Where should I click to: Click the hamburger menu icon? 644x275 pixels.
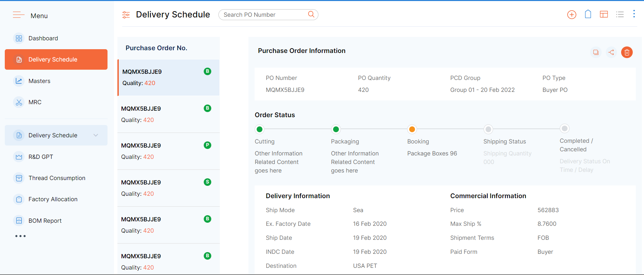[x=18, y=15]
